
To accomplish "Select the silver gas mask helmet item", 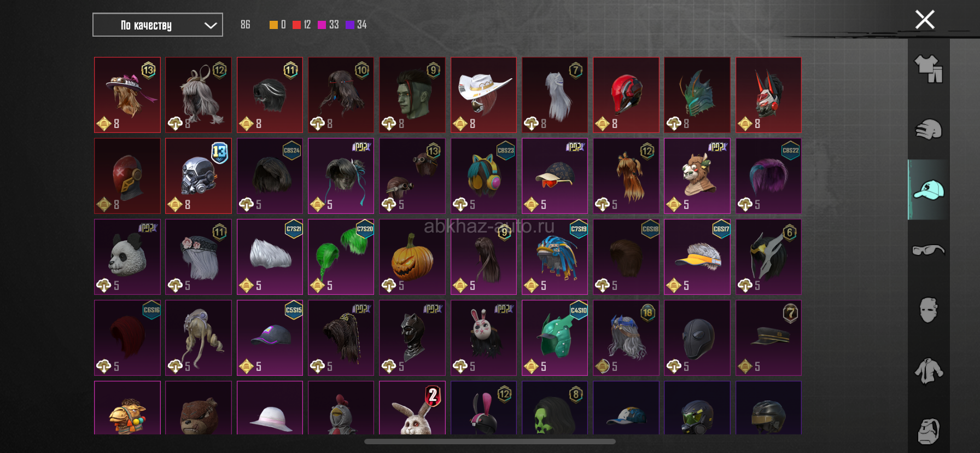I will [199, 176].
